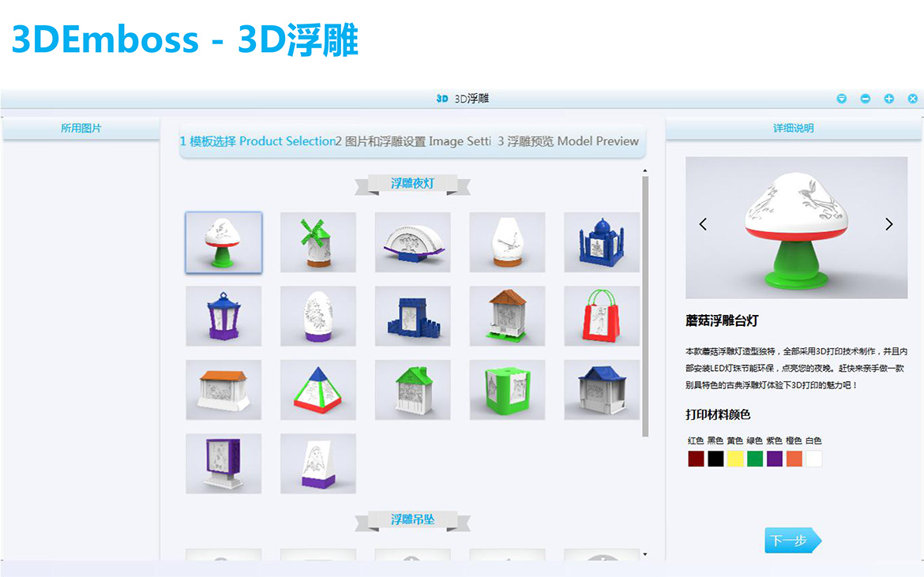Select the red handbag lamp template
The width and height of the screenshot is (924, 577).
[x=602, y=317]
